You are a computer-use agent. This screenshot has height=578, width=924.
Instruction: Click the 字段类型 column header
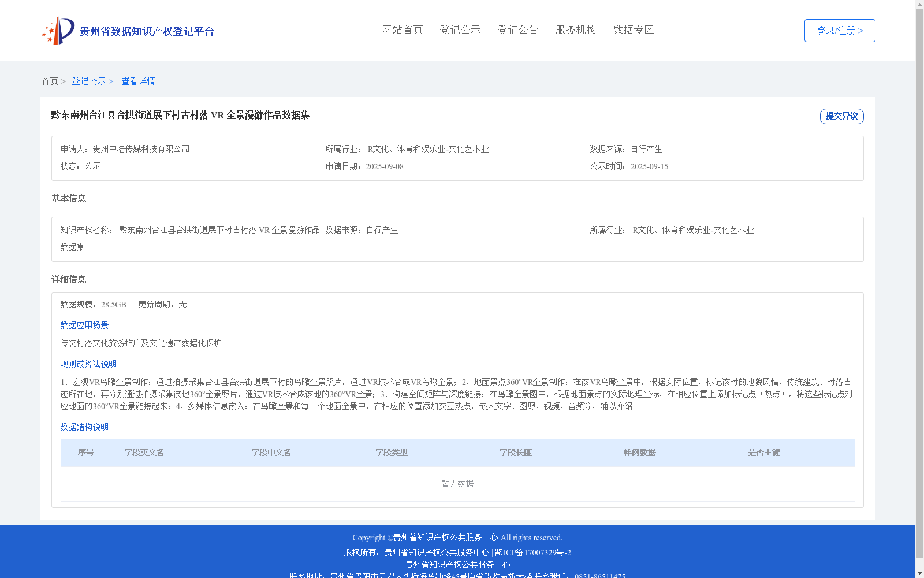point(392,453)
